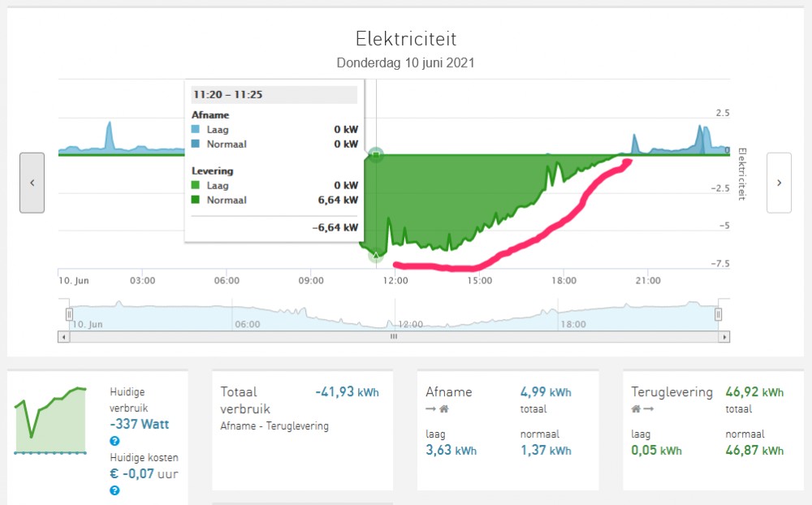This screenshot has width=812, height=505.
Task: Go to the next day's chart
Action: click(779, 183)
